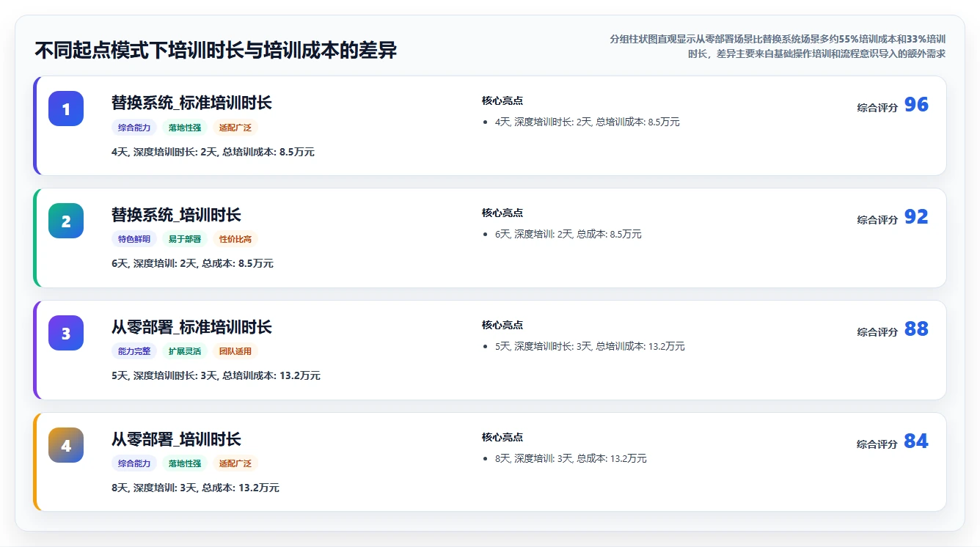The width and height of the screenshot is (980, 547).
Task: Select the 特色鲜明 tag
Action: pos(134,240)
